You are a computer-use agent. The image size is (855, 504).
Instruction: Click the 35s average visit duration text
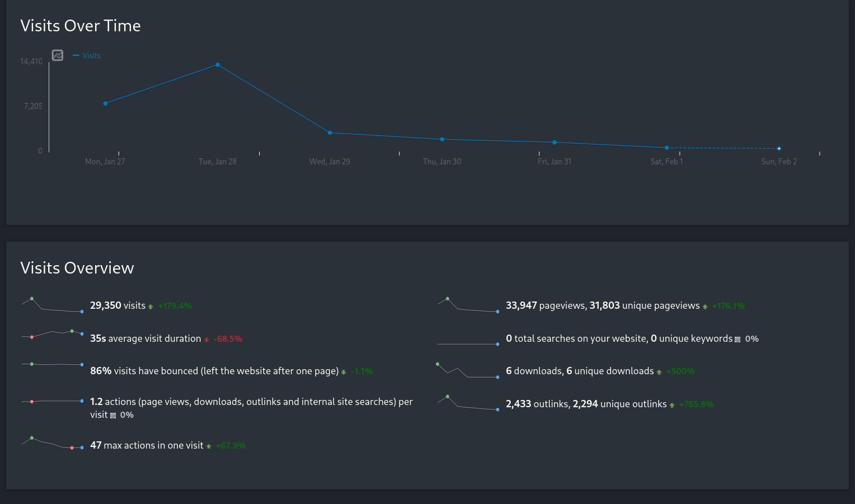pyautogui.click(x=145, y=338)
